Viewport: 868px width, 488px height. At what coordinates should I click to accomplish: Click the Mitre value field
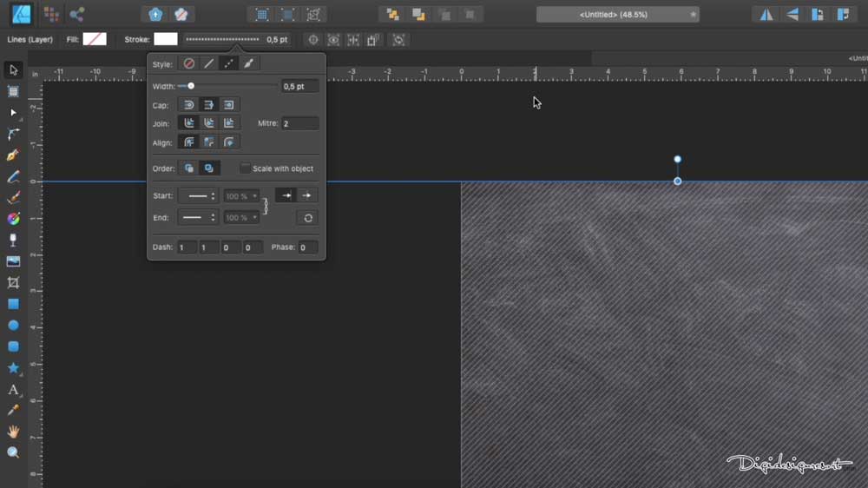(300, 123)
